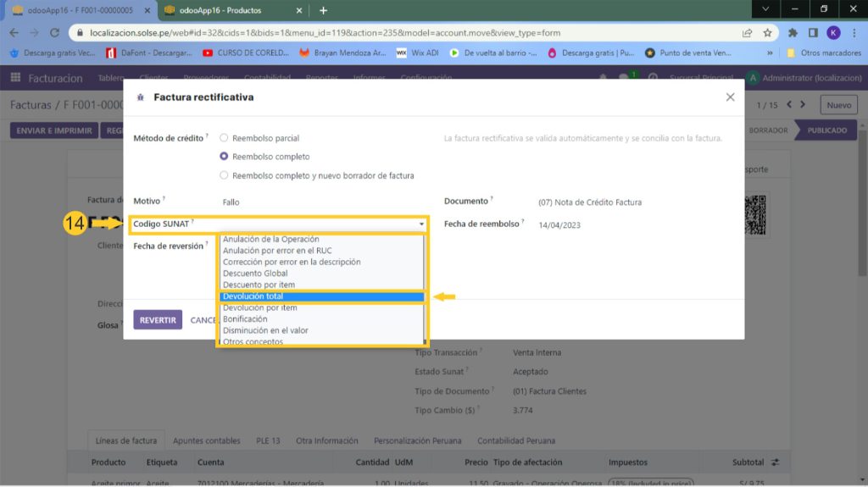Viewport: 868px width, 487px height.
Task: Close the Factura rectificativa dialog
Action: [x=730, y=97]
